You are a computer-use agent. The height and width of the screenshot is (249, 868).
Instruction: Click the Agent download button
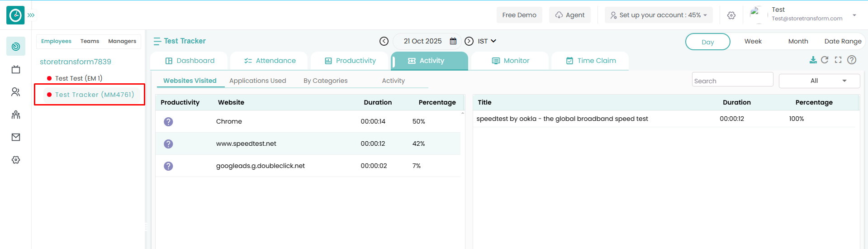click(570, 15)
